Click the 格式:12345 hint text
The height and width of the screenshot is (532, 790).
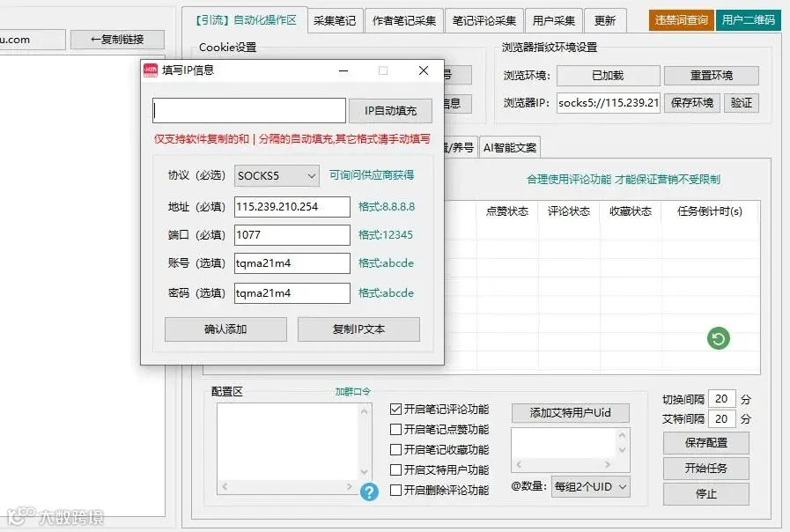pyautogui.click(x=386, y=235)
